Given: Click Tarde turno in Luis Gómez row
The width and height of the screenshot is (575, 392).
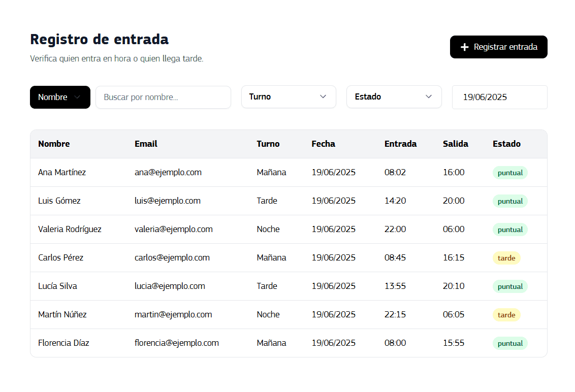Looking at the screenshot, I should 267,201.
